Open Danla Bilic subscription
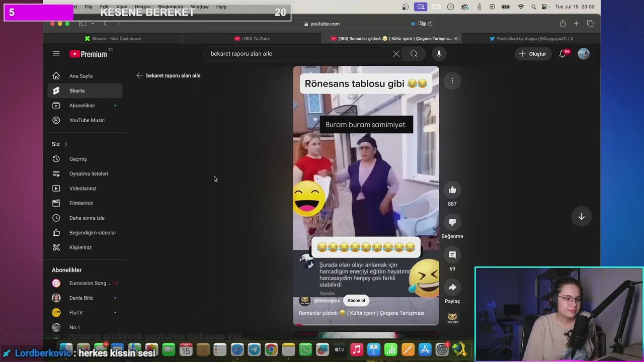The image size is (644, 362). click(x=85, y=298)
